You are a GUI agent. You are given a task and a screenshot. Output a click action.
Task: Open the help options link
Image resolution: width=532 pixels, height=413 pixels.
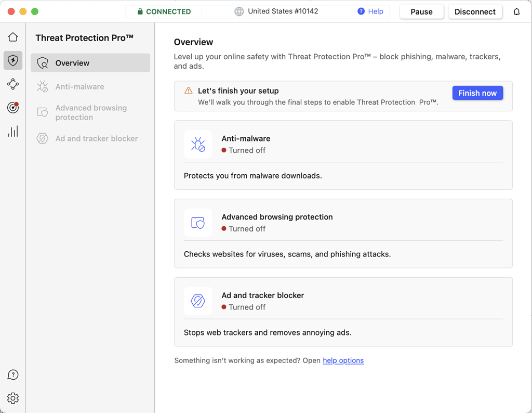tap(343, 360)
